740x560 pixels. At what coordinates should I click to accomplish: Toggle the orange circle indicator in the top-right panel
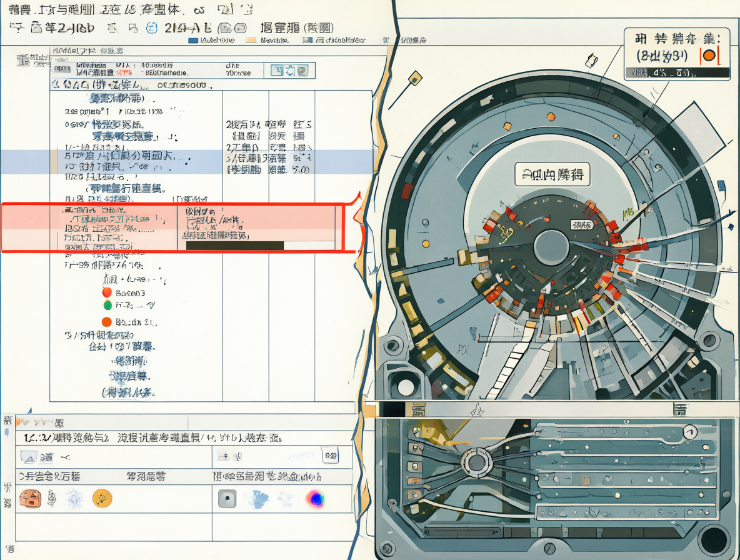pos(709,56)
